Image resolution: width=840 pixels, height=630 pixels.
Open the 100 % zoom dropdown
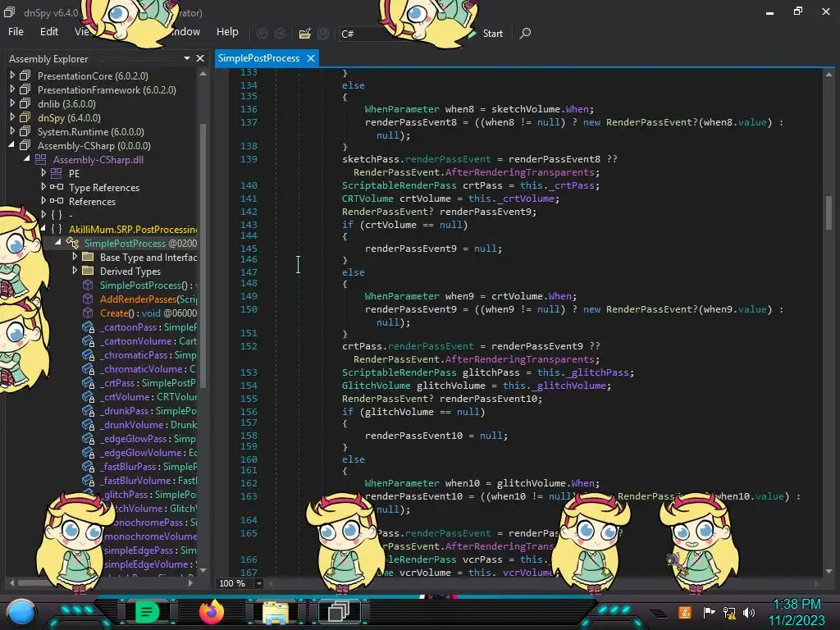click(x=258, y=583)
